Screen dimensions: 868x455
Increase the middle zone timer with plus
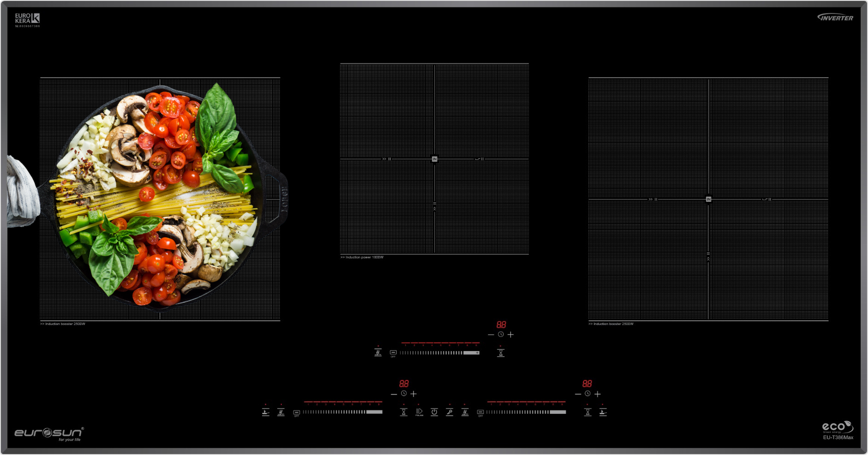pos(511,335)
